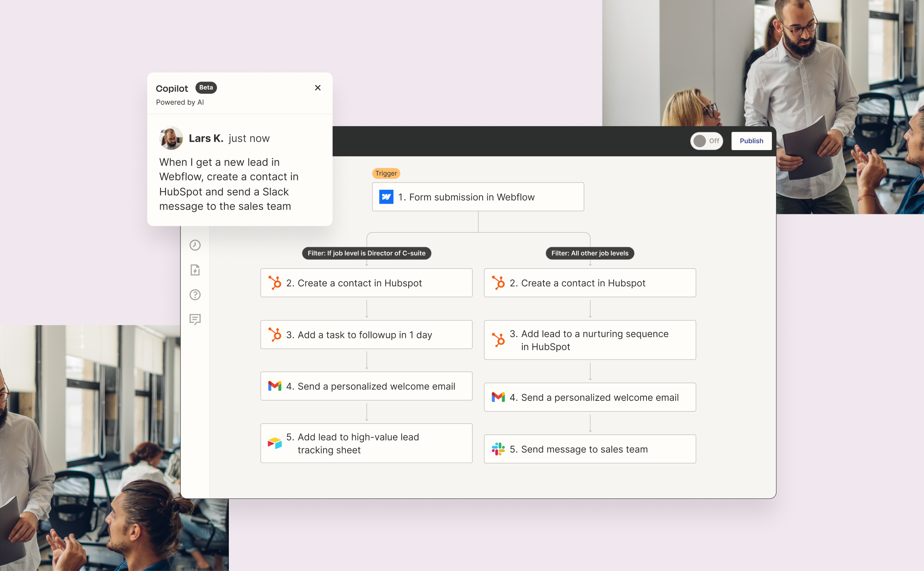Screen dimensions: 924x571
Task: Click the Slack icon in step 5
Action: [x=498, y=449]
